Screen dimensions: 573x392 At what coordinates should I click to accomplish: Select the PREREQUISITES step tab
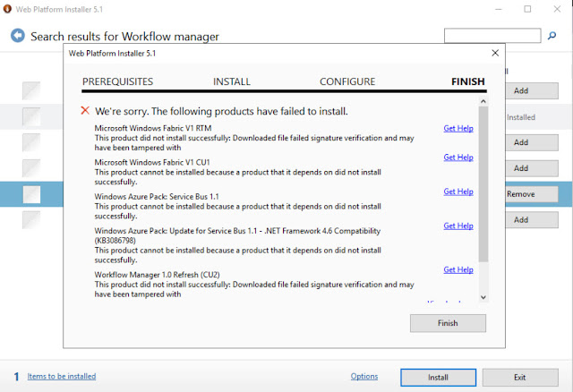point(117,81)
